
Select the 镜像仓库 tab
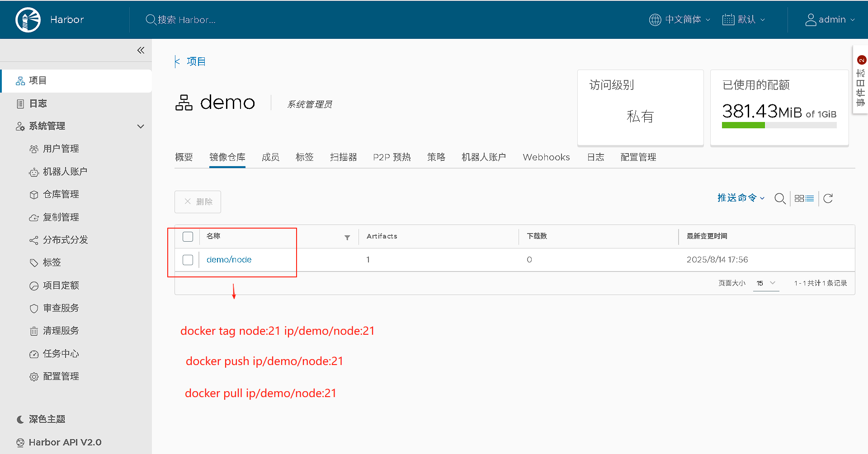(227, 157)
